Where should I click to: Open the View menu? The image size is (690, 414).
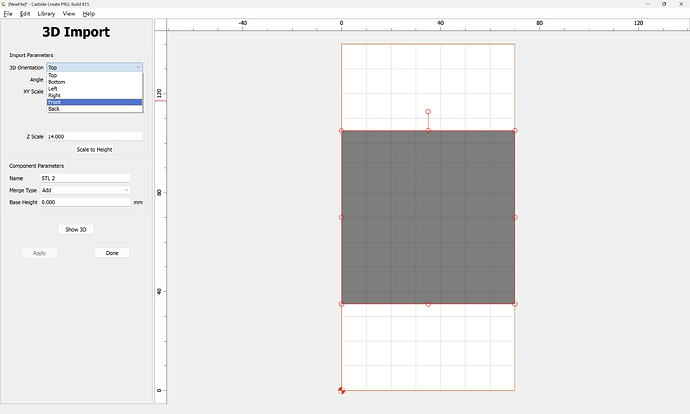pos(69,14)
